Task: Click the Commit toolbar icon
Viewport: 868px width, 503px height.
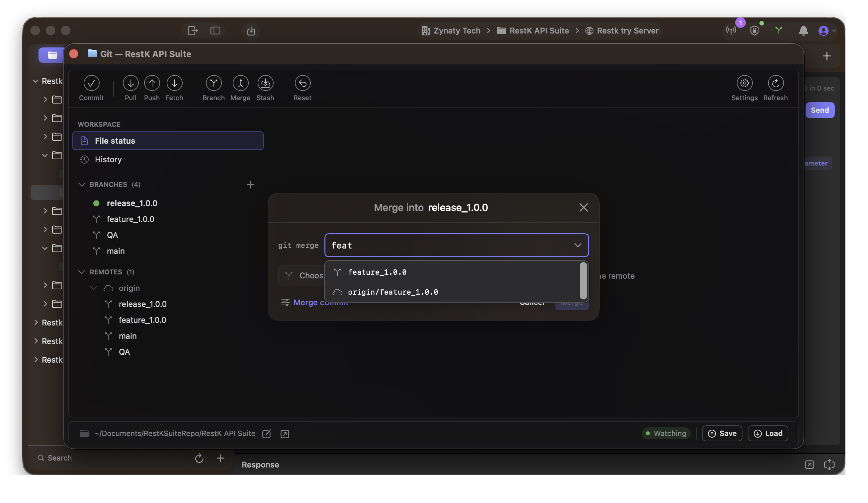Action: (x=91, y=83)
